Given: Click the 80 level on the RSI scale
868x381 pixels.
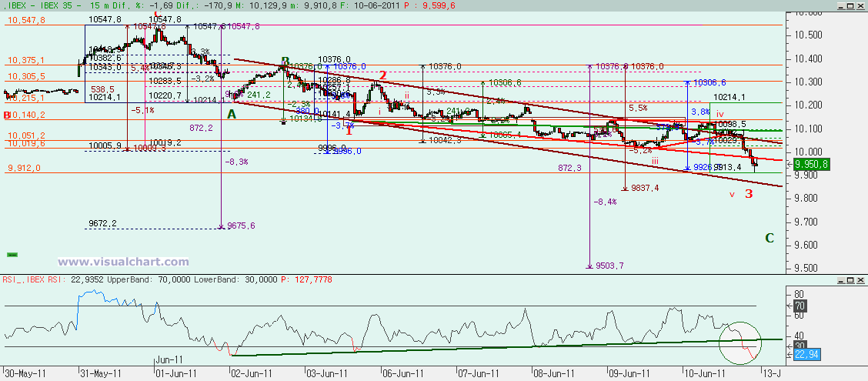Looking at the screenshot, I should (800, 294).
